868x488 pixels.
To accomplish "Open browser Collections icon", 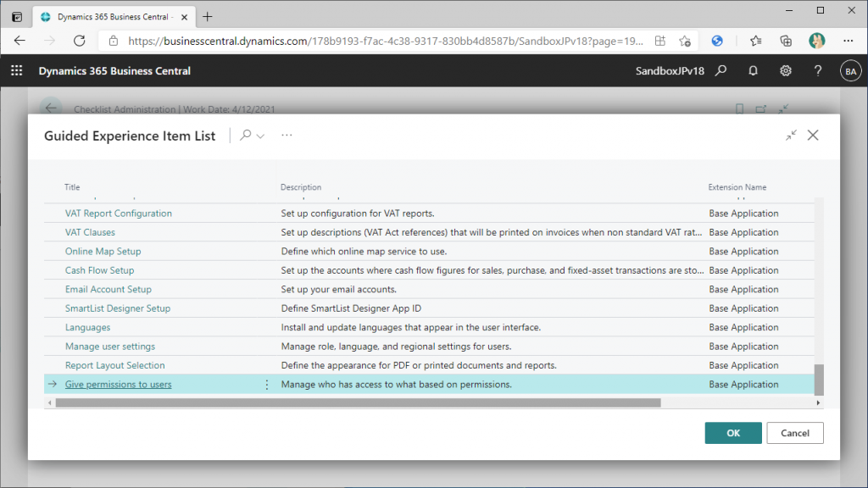I will [x=786, y=41].
